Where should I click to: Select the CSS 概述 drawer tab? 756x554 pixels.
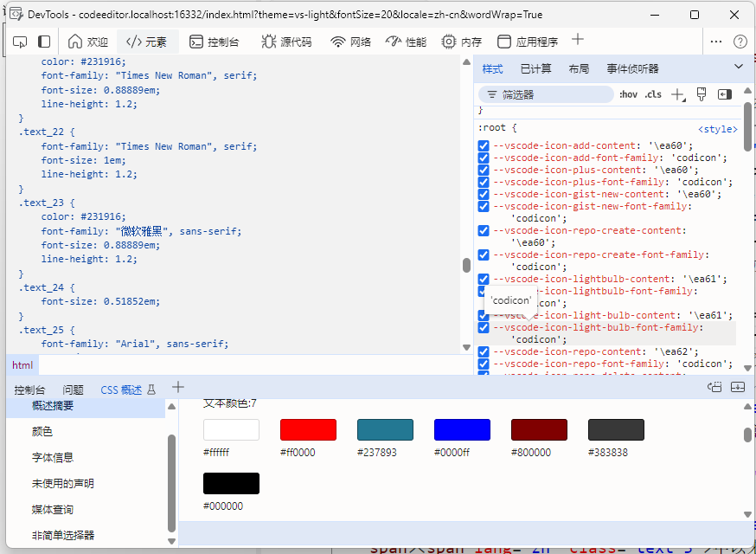(x=121, y=390)
